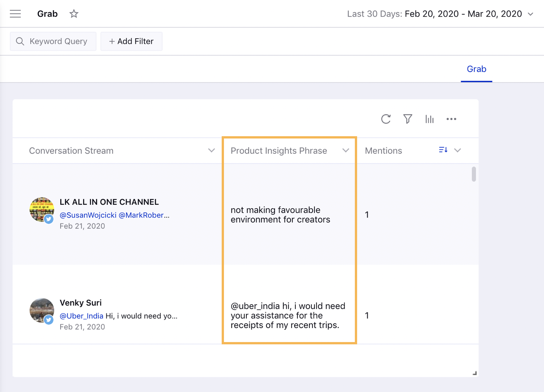The height and width of the screenshot is (392, 544).
Task: Click Conversation Stream column header label
Action: 71,151
